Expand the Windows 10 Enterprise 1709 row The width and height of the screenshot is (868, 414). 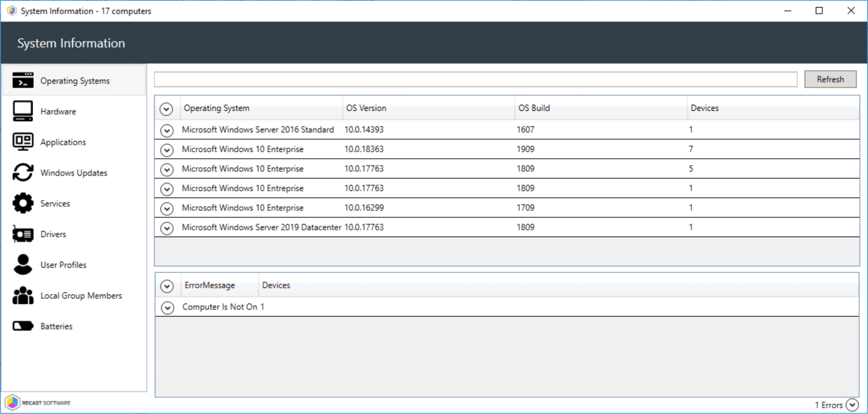[167, 208]
